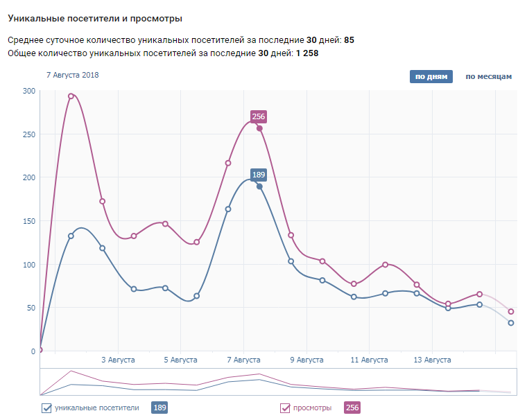Image resolution: width=527 pixels, height=420 pixels.
Task: Toggle the "уникальные посетители" checkbox
Action: (47, 408)
